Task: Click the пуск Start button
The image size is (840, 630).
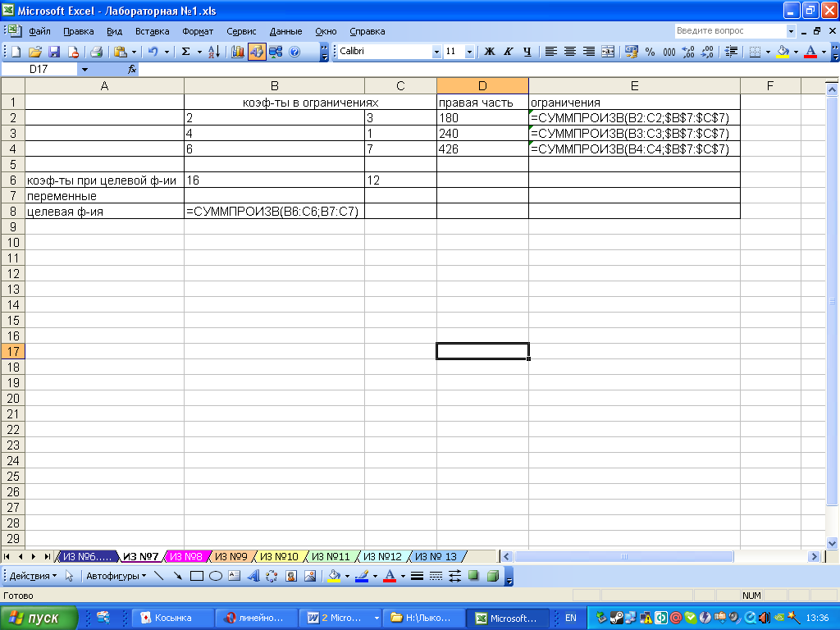Action: [39, 618]
